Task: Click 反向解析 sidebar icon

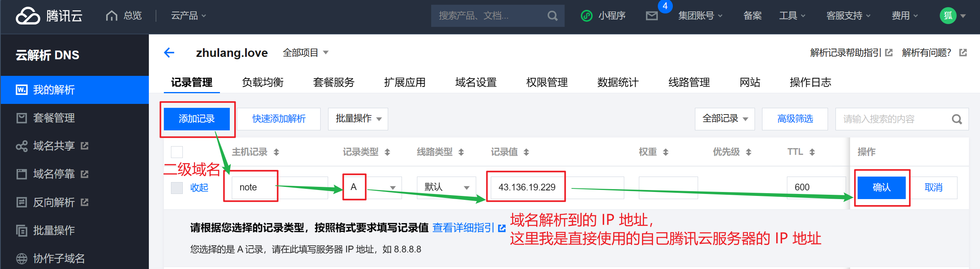Action: point(21,202)
